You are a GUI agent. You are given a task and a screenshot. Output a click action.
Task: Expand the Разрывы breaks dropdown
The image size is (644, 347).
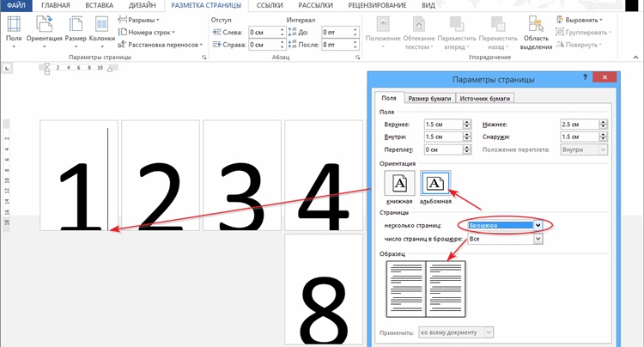(x=139, y=20)
